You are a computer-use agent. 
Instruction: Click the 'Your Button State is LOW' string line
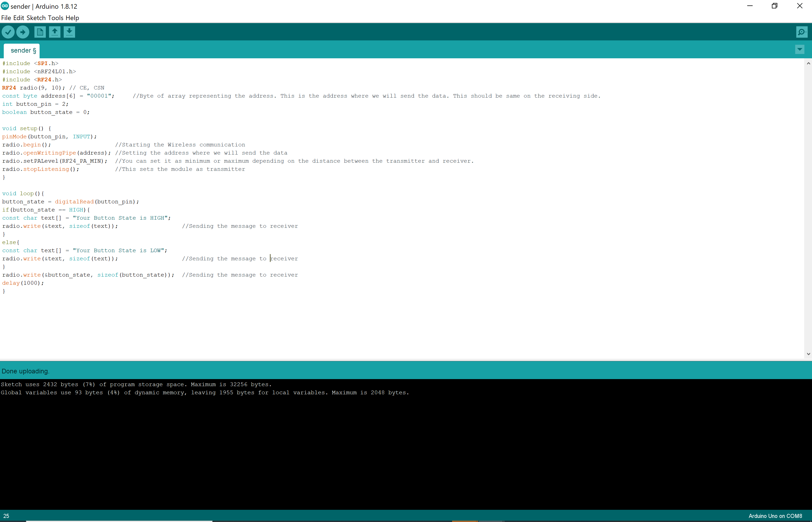pos(85,251)
